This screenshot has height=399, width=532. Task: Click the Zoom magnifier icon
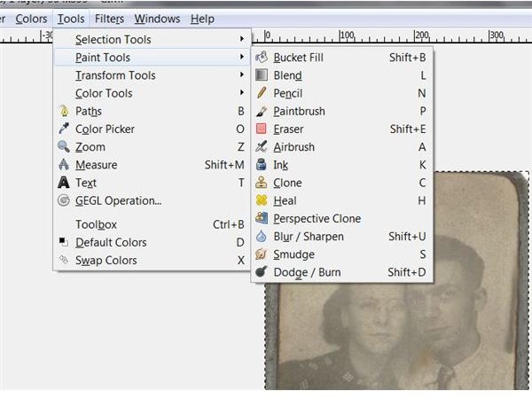[x=64, y=146]
